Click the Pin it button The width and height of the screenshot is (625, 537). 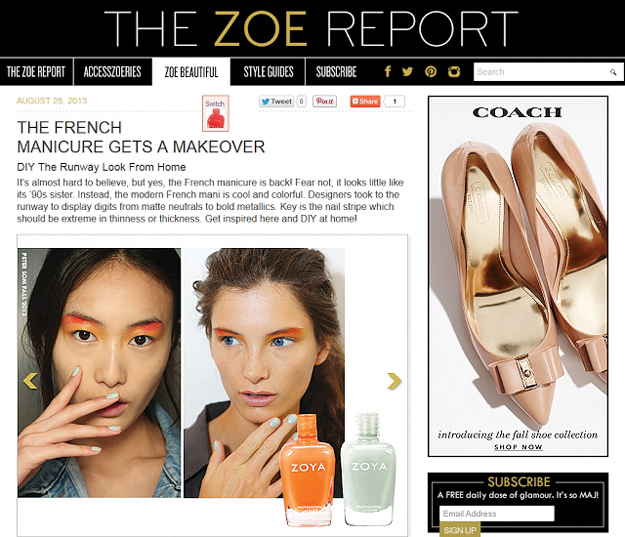click(x=324, y=102)
